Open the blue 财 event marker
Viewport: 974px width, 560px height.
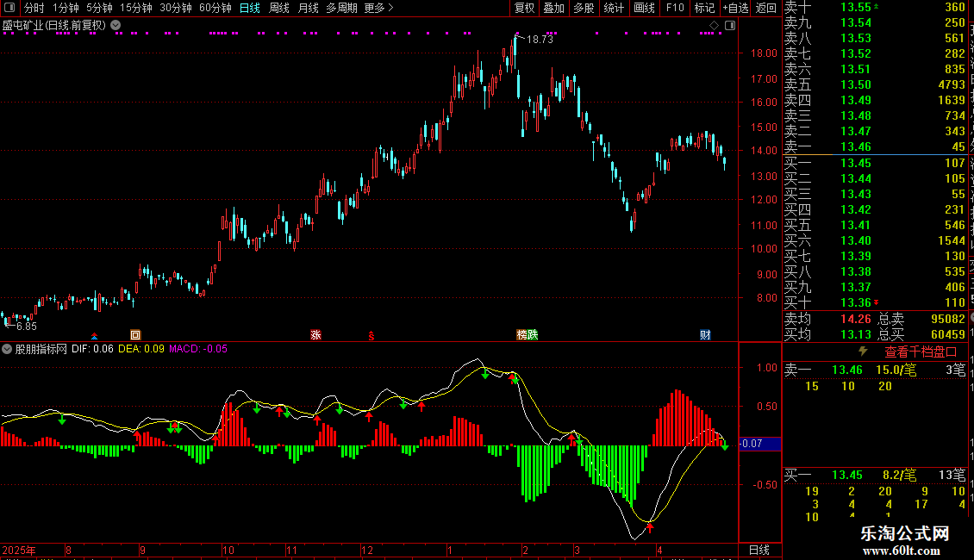705,335
